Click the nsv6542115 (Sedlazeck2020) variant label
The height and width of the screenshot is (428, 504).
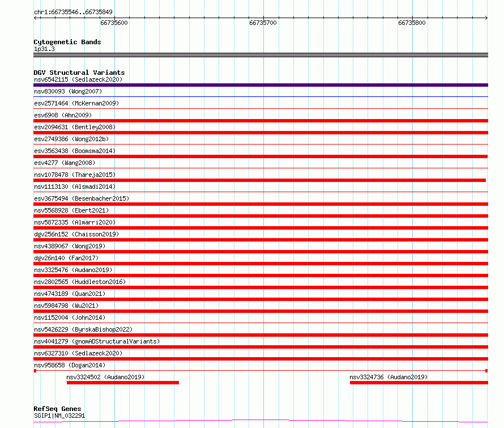click(x=78, y=79)
